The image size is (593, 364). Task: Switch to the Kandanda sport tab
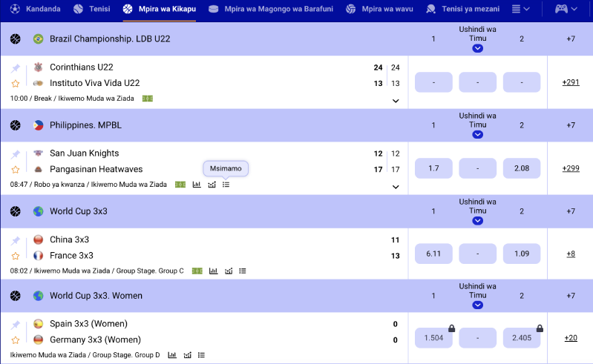[x=35, y=9]
